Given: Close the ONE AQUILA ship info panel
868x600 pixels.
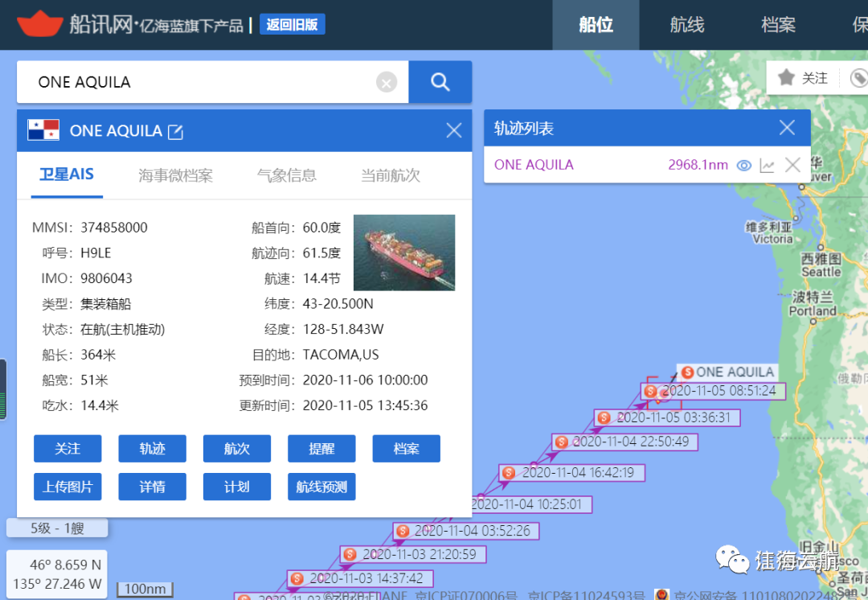Looking at the screenshot, I should tap(454, 130).
